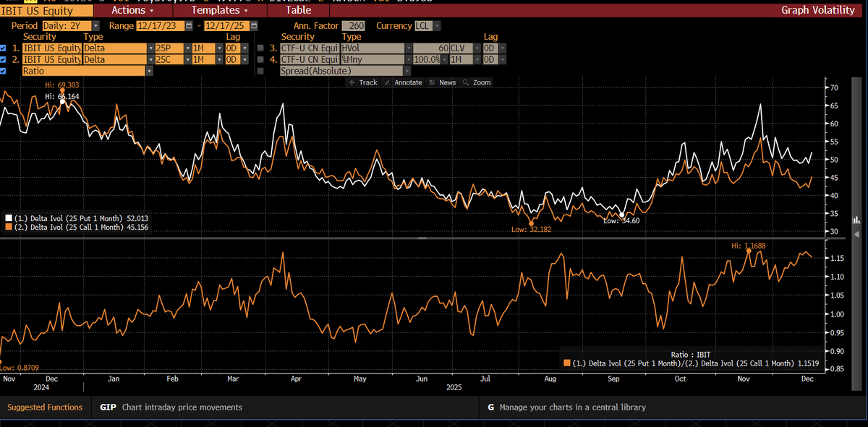Open the CLV dropdown in row 3
This screenshot has height=427, width=868.
[x=477, y=48]
